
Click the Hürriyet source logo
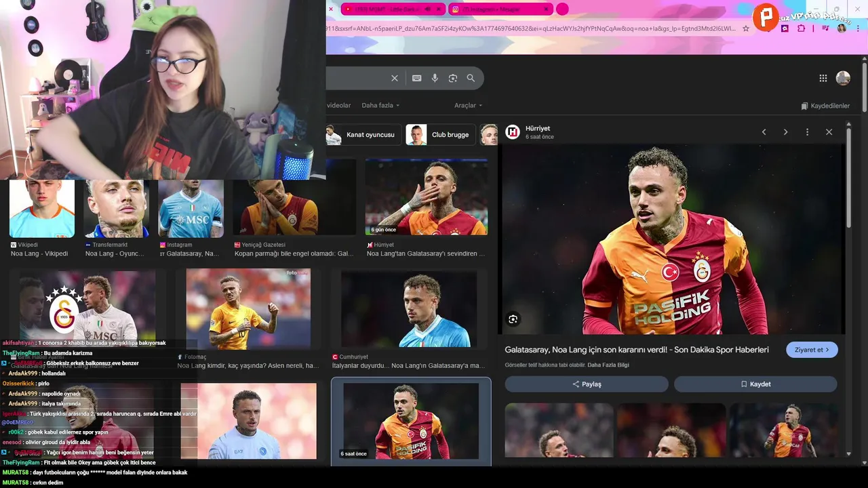click(513, 132)
